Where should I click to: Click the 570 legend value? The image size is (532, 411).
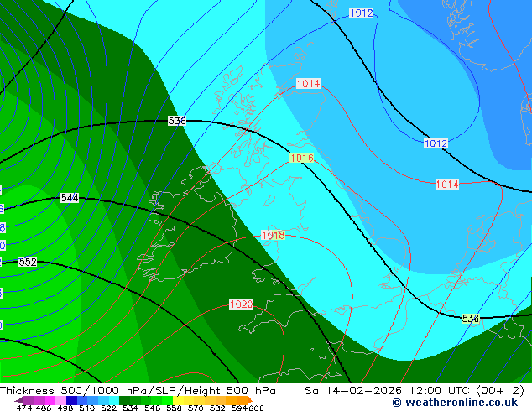(196, 408)
